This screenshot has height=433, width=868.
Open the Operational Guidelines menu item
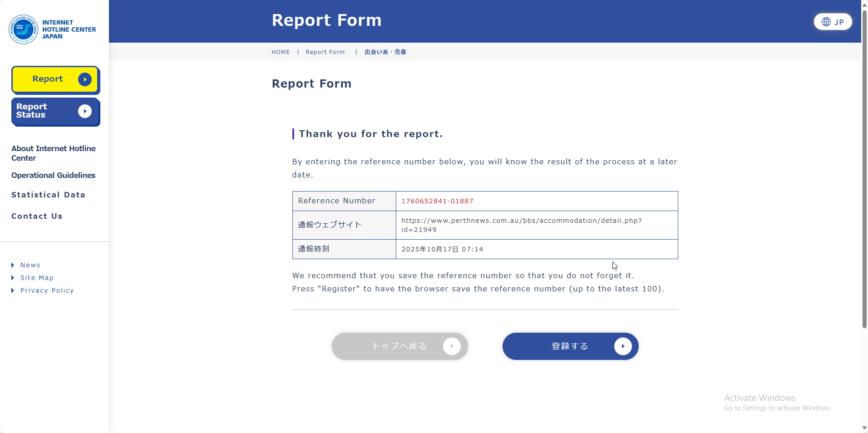(53, 175)
